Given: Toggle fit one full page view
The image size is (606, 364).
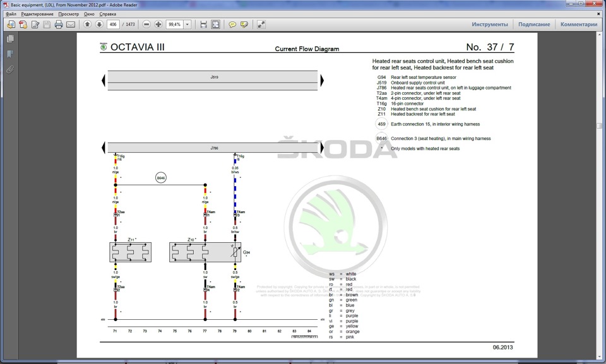Looking at the screenshot, I should tap(216, 25).
